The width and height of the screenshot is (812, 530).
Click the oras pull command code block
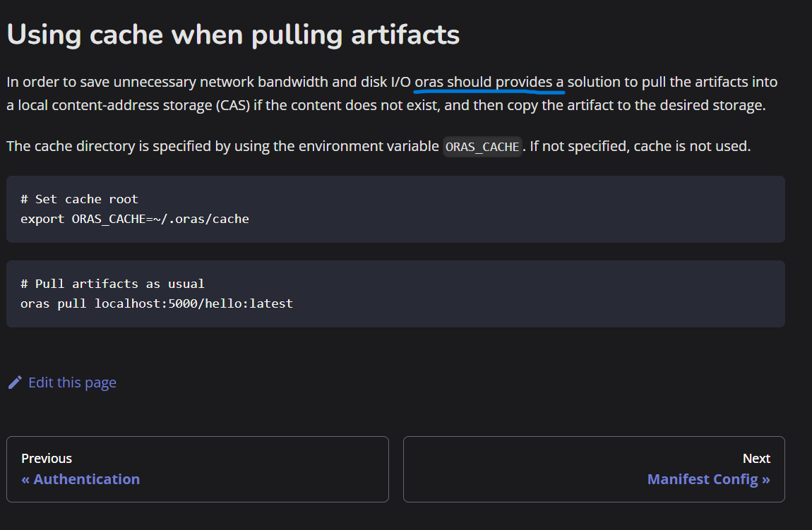pyautogui.click(x=395, y=294)
